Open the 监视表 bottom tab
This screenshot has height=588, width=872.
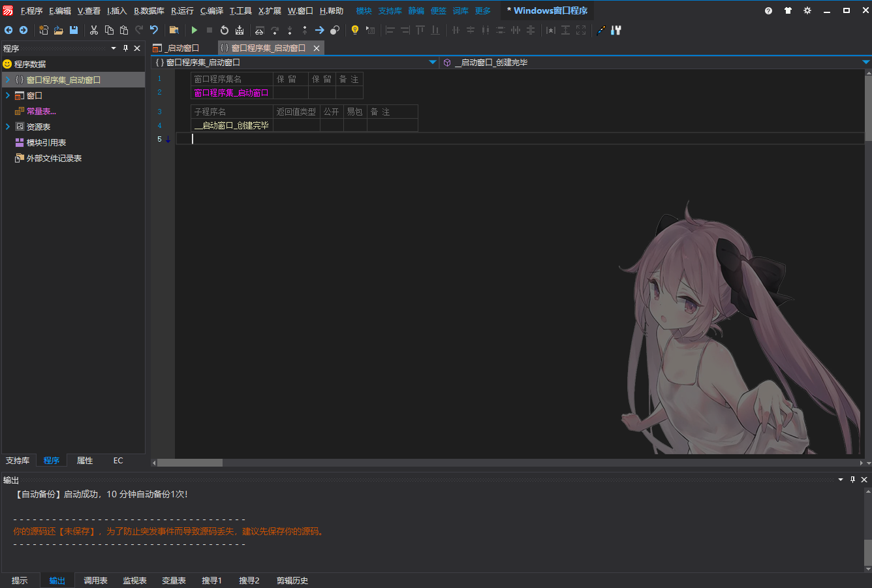point(134,581)
